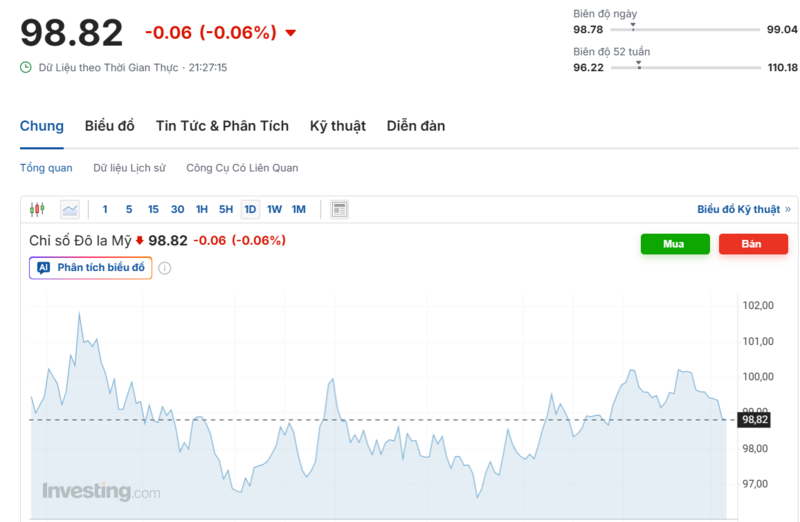Select the 15 minute interval
Viewport: 800px width, 522px height.
tap(153, 209)
